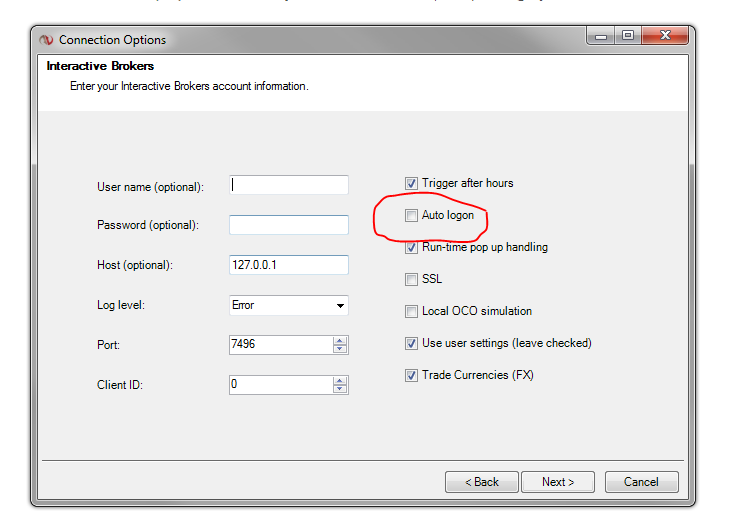
Task: Minimize the Connection Options window
Action: click(601, 36)
